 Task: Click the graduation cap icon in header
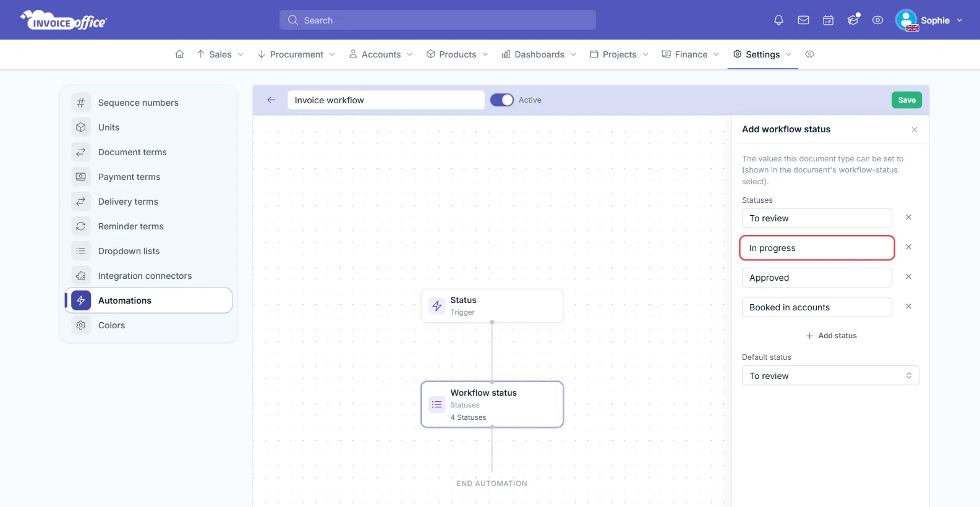point(853,20)
